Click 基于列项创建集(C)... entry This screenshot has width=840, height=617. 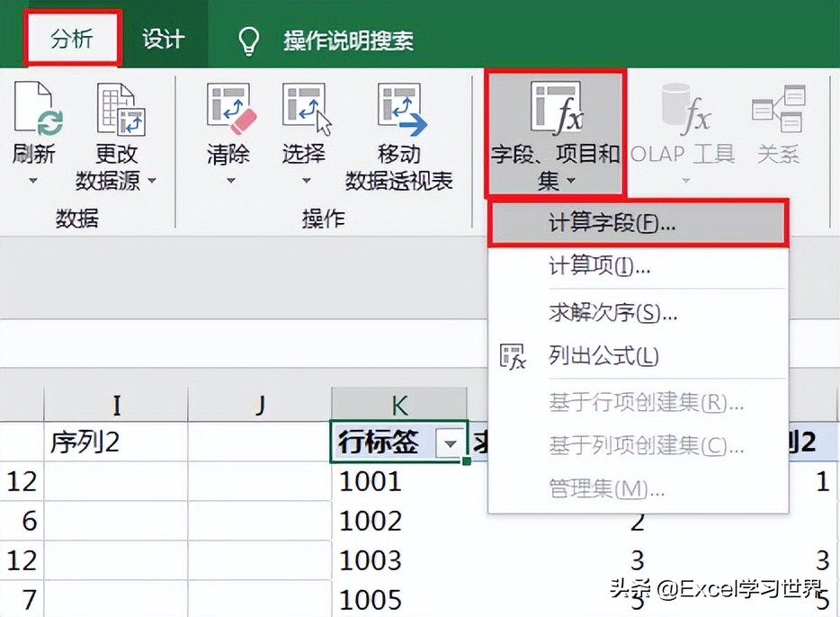638,445
